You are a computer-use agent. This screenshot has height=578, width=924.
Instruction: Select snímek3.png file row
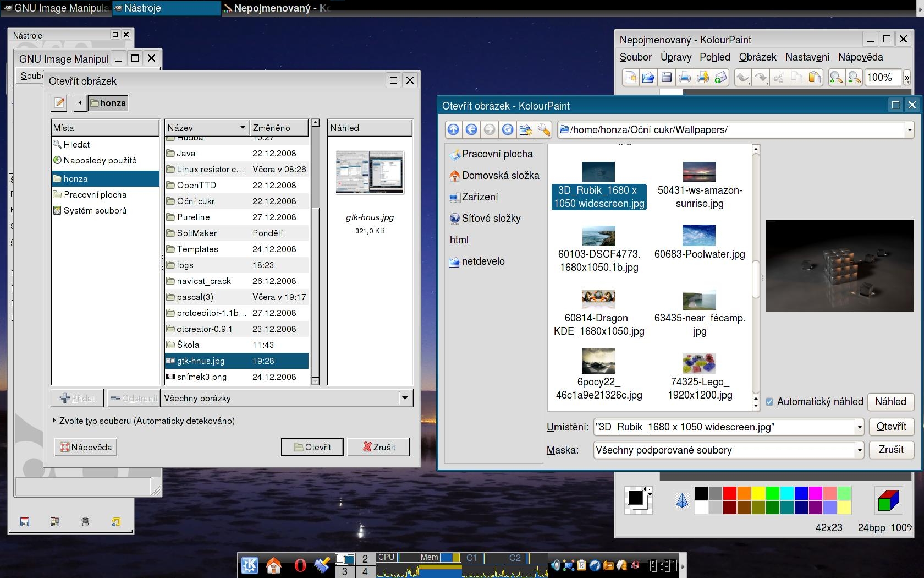[x=237, y=377]
